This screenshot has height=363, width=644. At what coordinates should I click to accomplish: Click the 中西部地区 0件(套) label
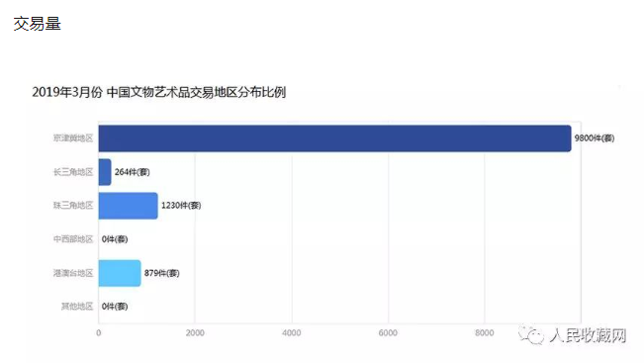(x=115, y=239)
